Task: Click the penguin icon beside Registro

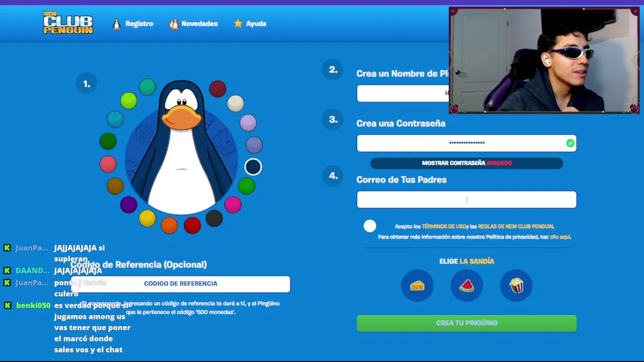Action: (117, 24)
